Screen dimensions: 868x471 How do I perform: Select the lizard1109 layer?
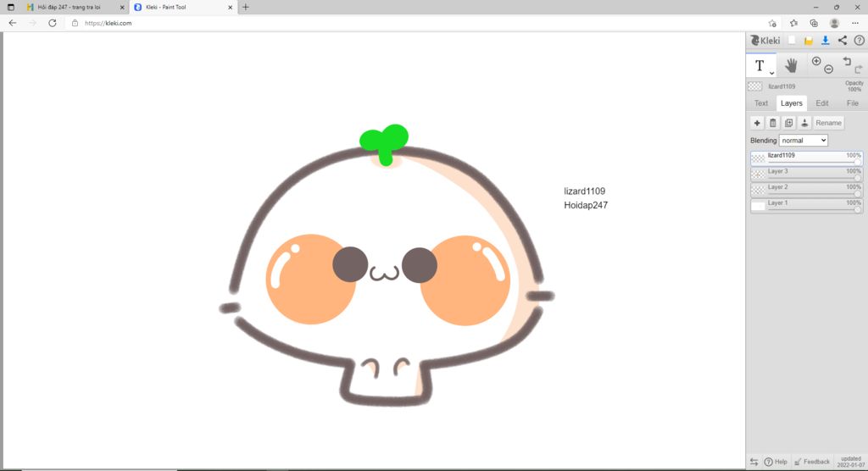(x=807, y=158)
